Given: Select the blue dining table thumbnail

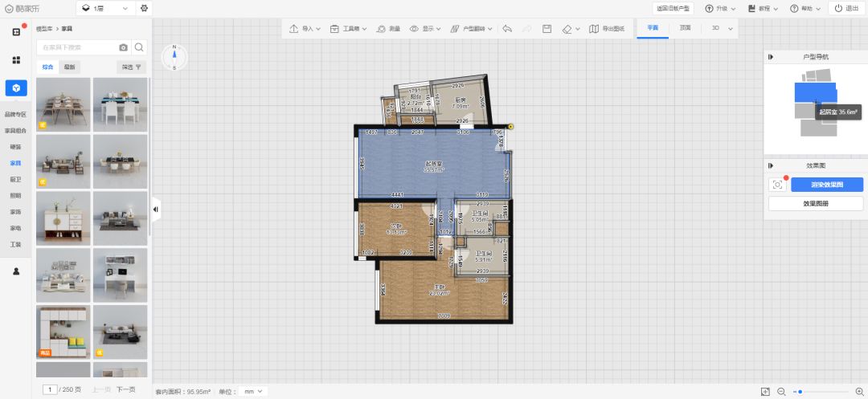Looking at the screenshot, I should pos(120,104).
